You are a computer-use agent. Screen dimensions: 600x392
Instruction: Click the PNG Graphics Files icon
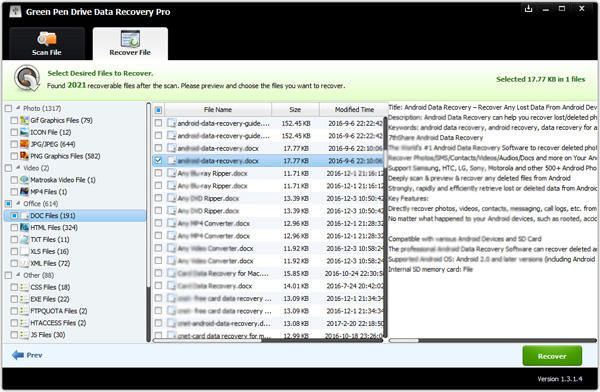pos(24,156)
